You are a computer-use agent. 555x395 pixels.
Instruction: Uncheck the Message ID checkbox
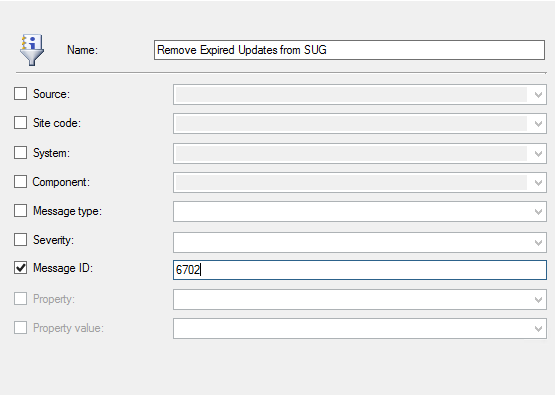(21, 268)
